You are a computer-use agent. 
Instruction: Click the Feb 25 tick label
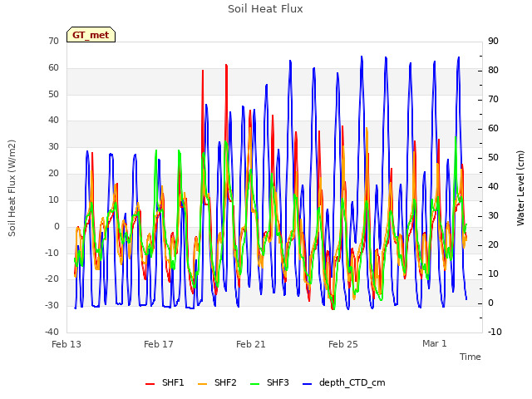343,344
